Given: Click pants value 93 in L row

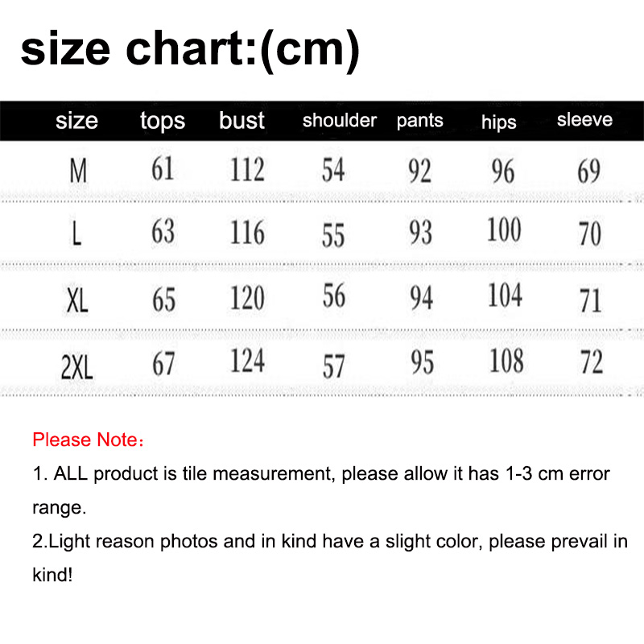Looking at the screenshot, I should tap(420, 233).
